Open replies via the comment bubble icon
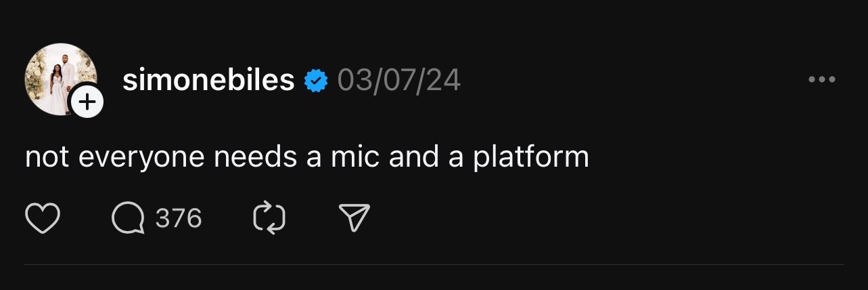Image resolution: width=868 pixels, height=290 pixels. click(x=128, y=218)
